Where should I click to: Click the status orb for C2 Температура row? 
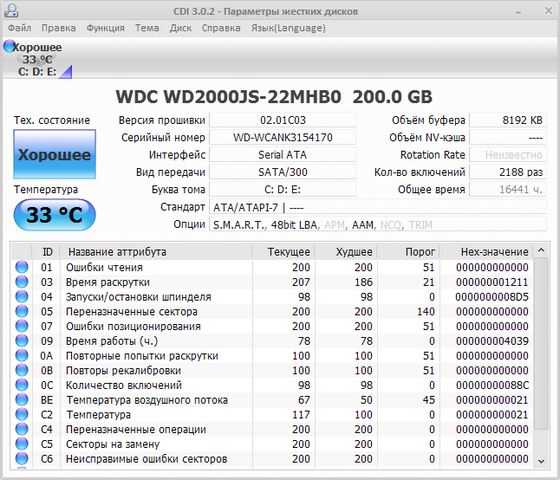22,414
